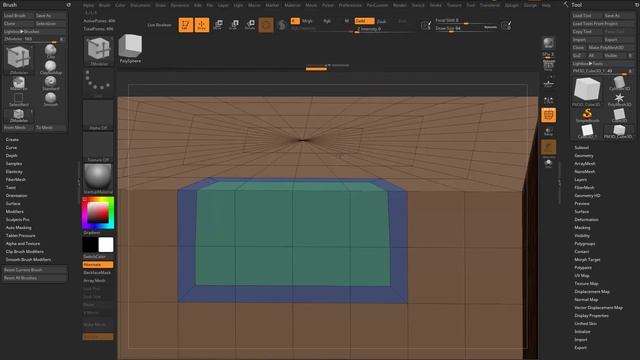The image size is (640, 360).
Task: Click the SwitchColor button
Action: pyautogui.click(x=98, y=256)
